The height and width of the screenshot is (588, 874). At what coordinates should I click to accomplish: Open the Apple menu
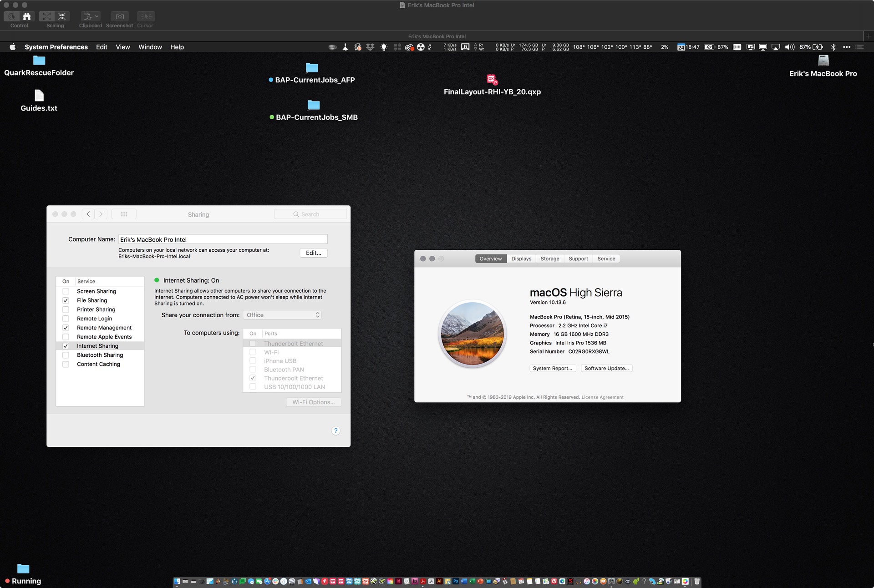13,47
